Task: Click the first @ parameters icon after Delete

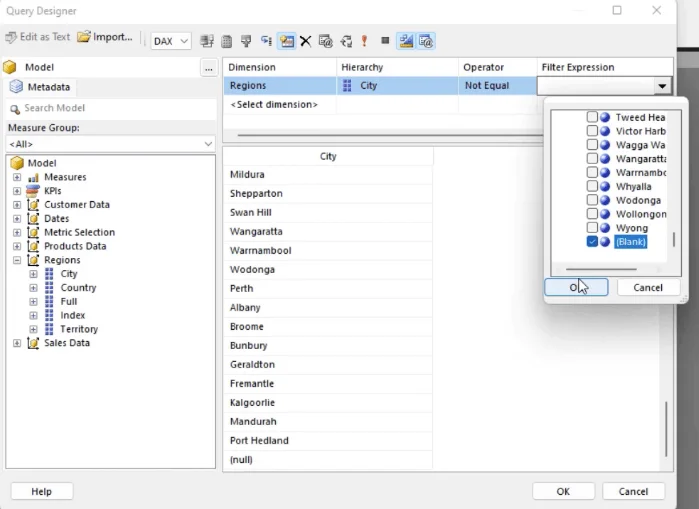Action: pos(325,41)
